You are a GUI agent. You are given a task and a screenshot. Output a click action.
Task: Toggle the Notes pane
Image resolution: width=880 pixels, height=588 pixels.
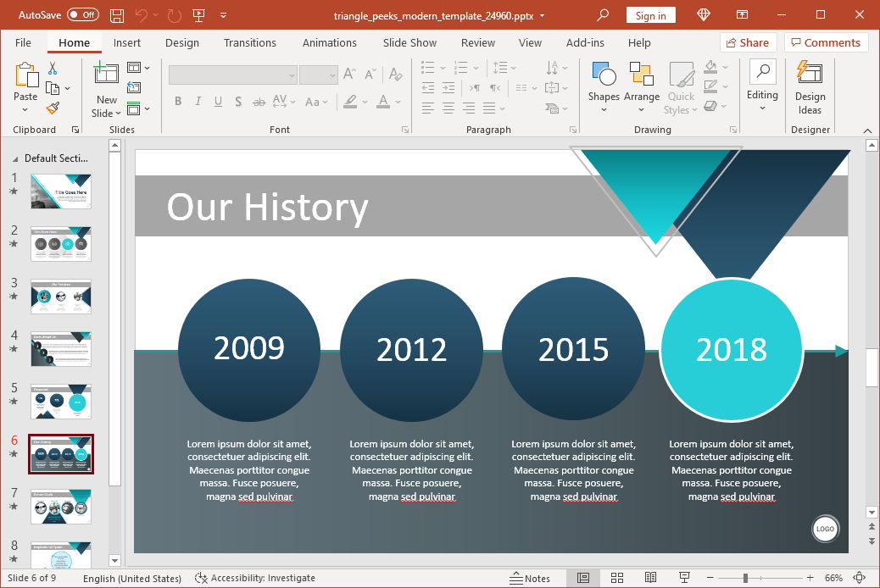pos(530,578)
